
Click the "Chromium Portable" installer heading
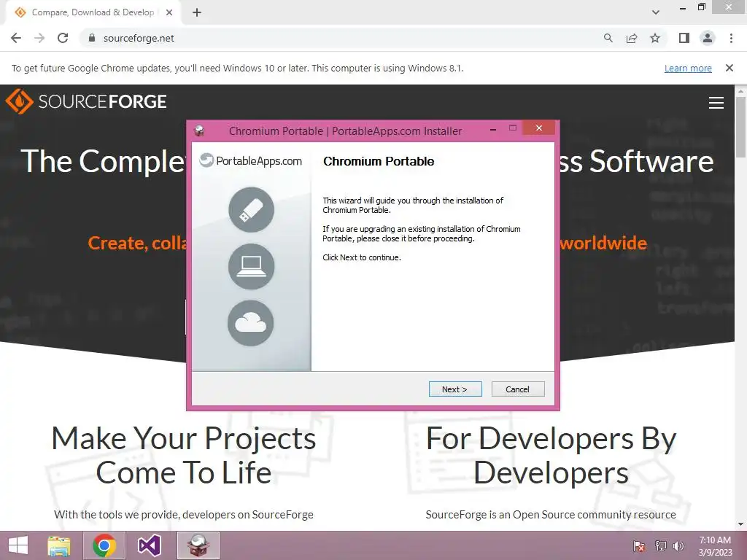pyautogui.click(x=379, y=161)
